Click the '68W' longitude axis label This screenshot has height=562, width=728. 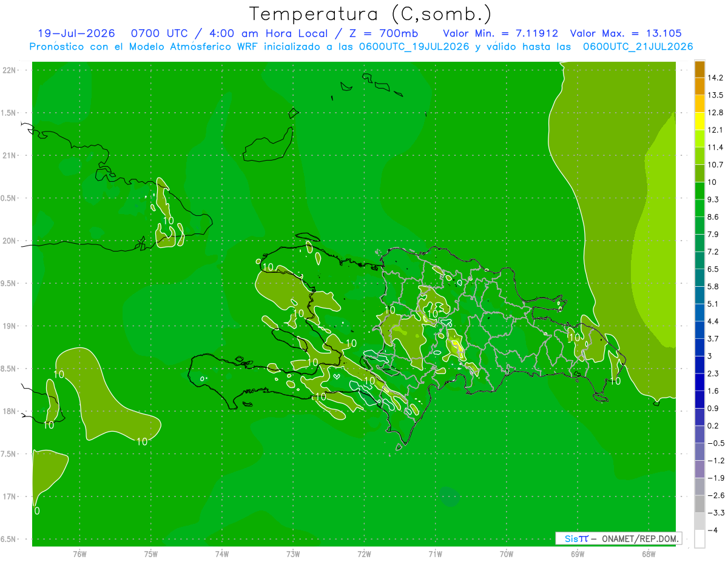click(x=648, y=554)
